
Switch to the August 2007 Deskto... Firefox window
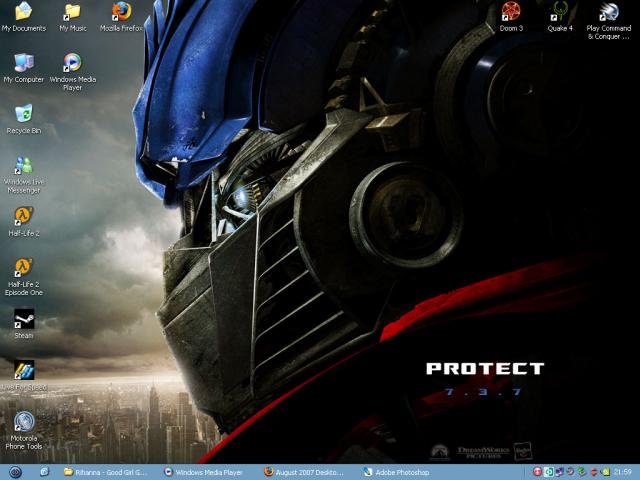click(304, 472)
